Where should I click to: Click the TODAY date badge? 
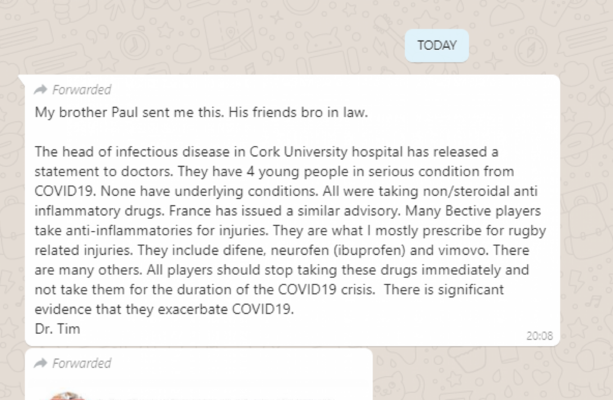pyautogui.click(x=437, y=45)
